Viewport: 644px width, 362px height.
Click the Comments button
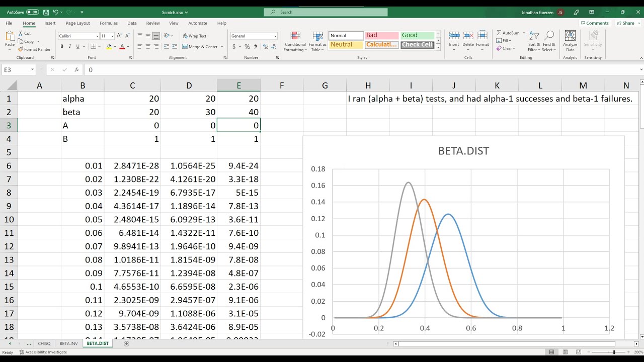pyautogui.click(x=595, y=23)
